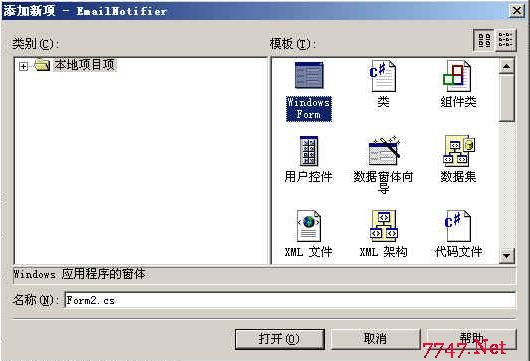Switch templates to large icons view
Viewport: 530px width, 361px height.
pyautogui.click(x=484, y=40)
